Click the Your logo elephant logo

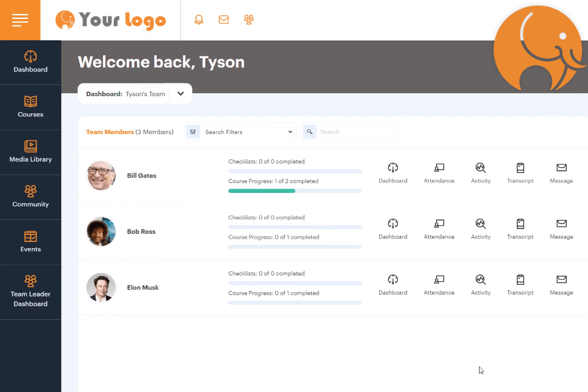pyautogui.click(x=111, y=20)
